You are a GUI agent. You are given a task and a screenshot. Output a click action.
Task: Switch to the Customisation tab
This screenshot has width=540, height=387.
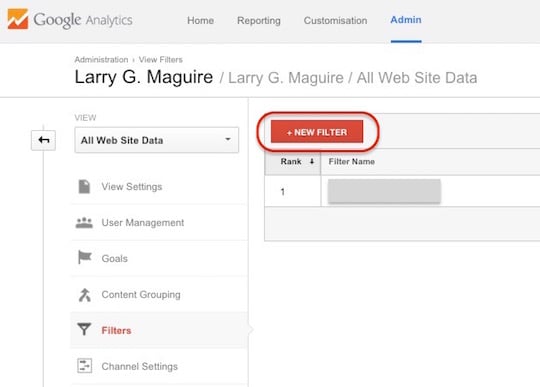pos(335,21)
